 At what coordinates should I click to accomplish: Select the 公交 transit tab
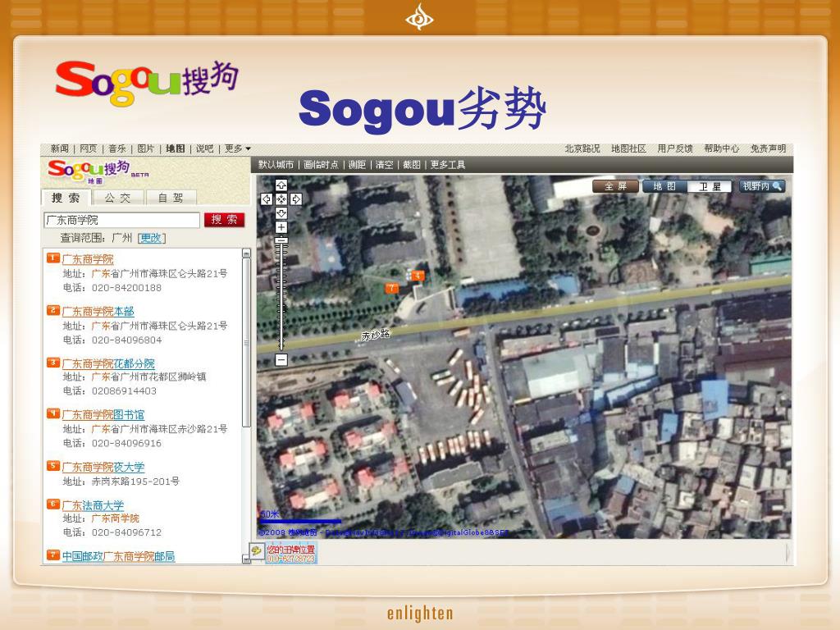point(117,198)
